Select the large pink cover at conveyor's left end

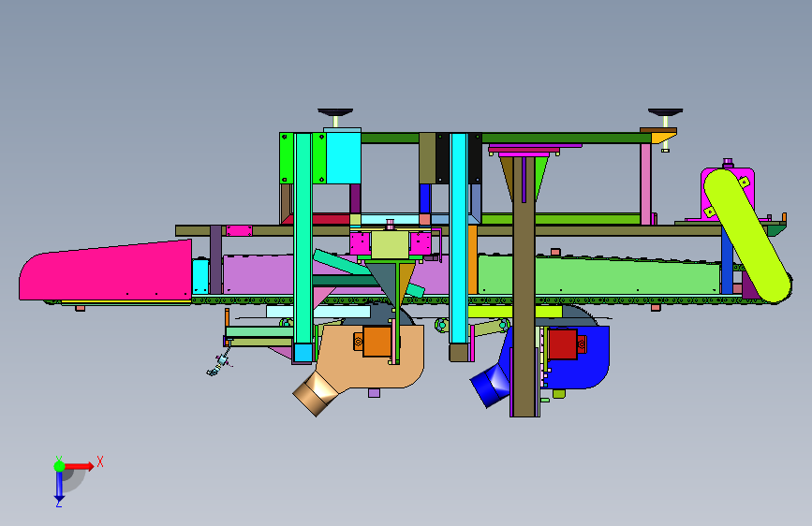(x=106, y=271)
